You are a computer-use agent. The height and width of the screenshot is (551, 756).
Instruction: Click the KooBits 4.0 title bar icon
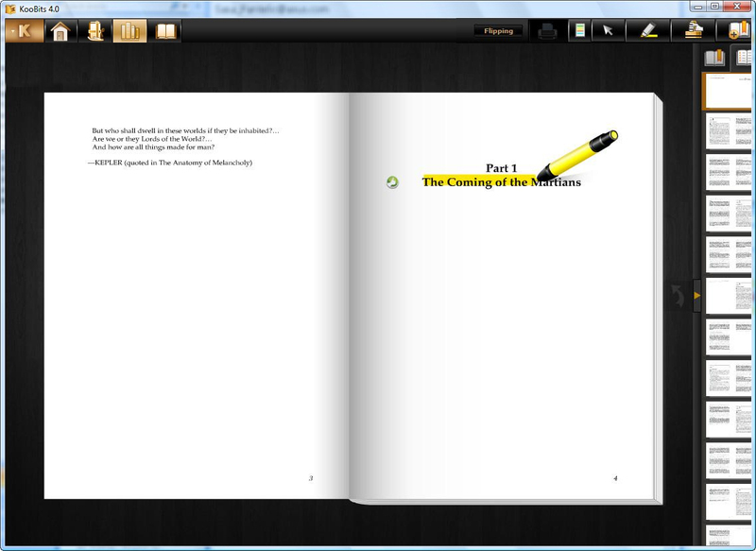[10, 9]
